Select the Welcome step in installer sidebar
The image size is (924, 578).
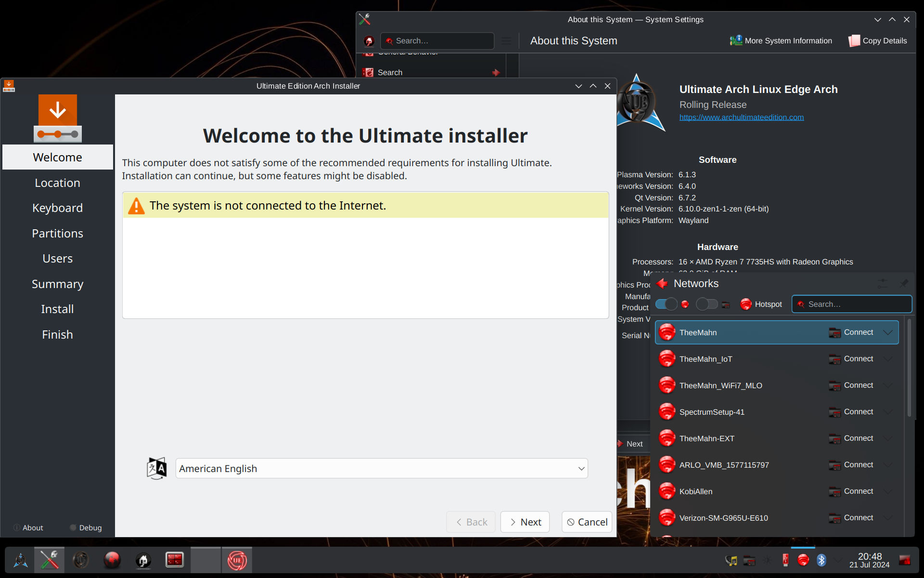[58, 157]
